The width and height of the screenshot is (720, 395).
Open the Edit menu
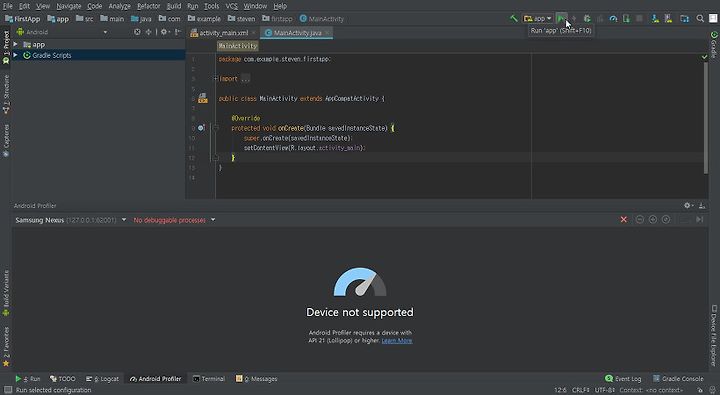coord(24,6)
